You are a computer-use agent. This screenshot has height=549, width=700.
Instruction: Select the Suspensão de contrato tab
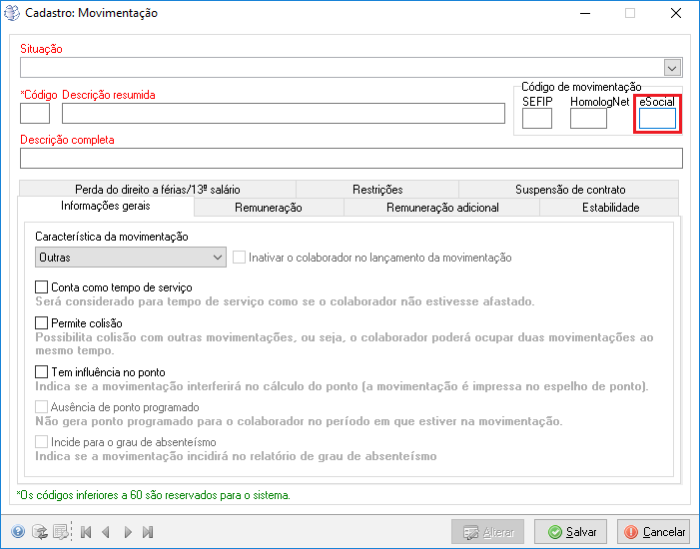click(x=570, y=189)
